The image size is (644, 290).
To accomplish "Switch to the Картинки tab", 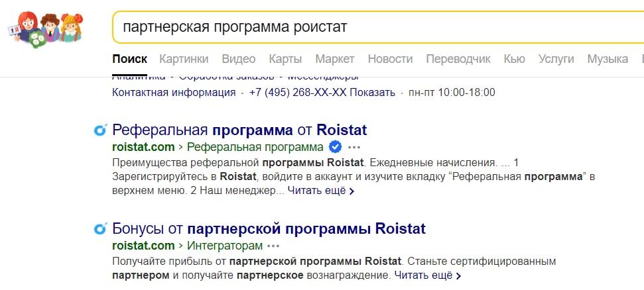I will pos(184,59).
